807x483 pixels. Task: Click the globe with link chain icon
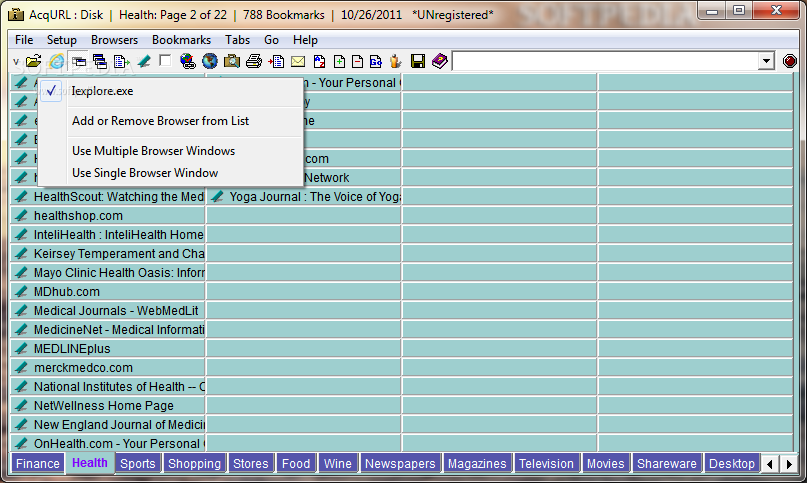click(188, 61)
